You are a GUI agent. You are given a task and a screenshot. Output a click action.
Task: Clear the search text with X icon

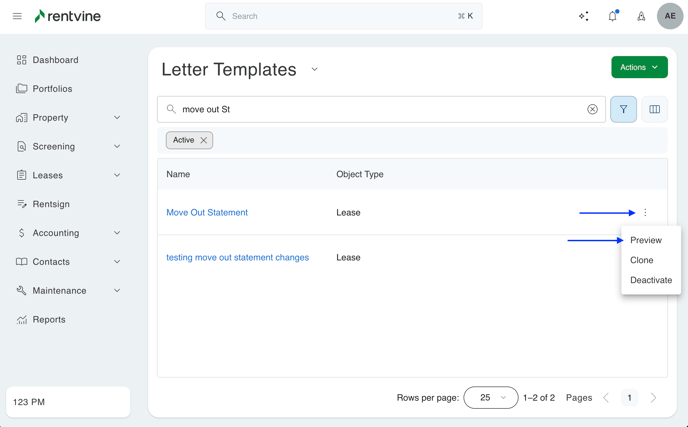click(592, 109)
